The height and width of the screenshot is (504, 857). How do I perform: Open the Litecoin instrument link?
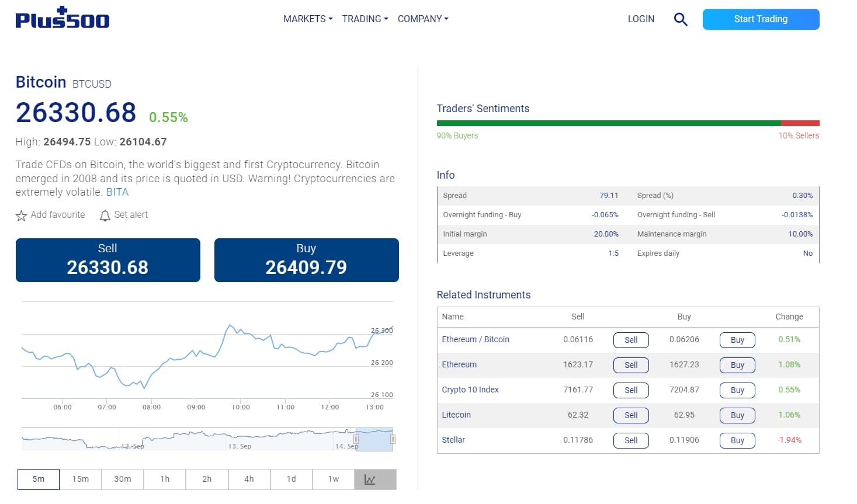pyautogui.click(x=456, y=415)
